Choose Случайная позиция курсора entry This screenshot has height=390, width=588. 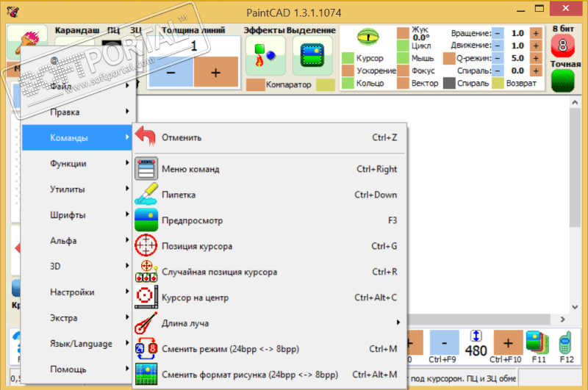coord(269,271)
